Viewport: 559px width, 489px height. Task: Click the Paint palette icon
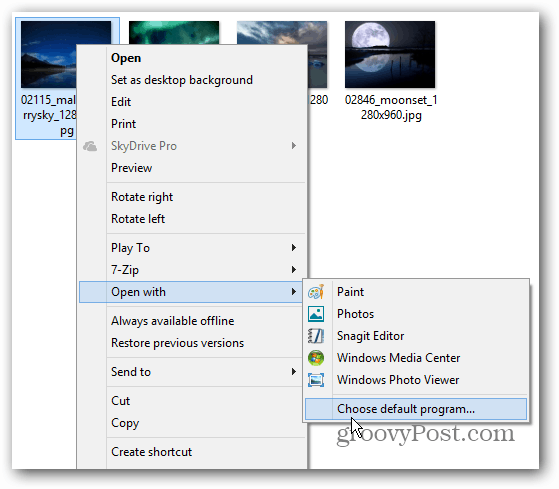pos(316,292)
